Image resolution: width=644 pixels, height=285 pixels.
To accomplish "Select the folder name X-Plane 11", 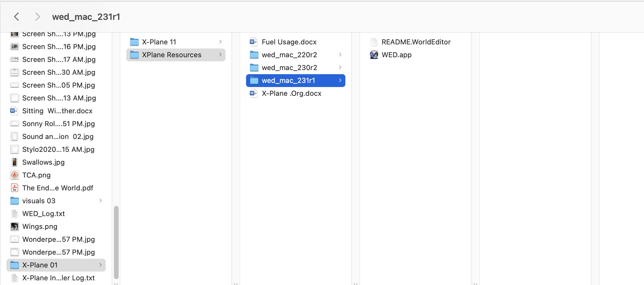I will (x=159, y=42).
